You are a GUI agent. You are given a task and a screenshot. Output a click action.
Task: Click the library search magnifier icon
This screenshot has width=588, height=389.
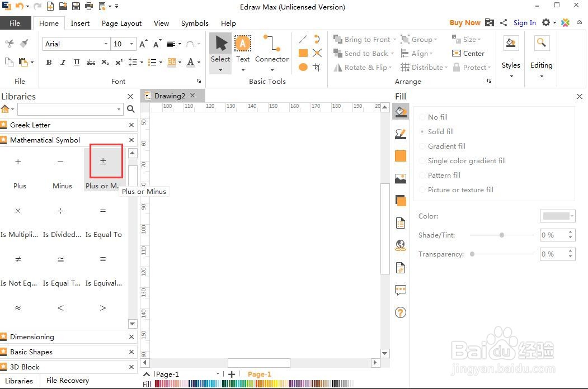pos(131,109)
